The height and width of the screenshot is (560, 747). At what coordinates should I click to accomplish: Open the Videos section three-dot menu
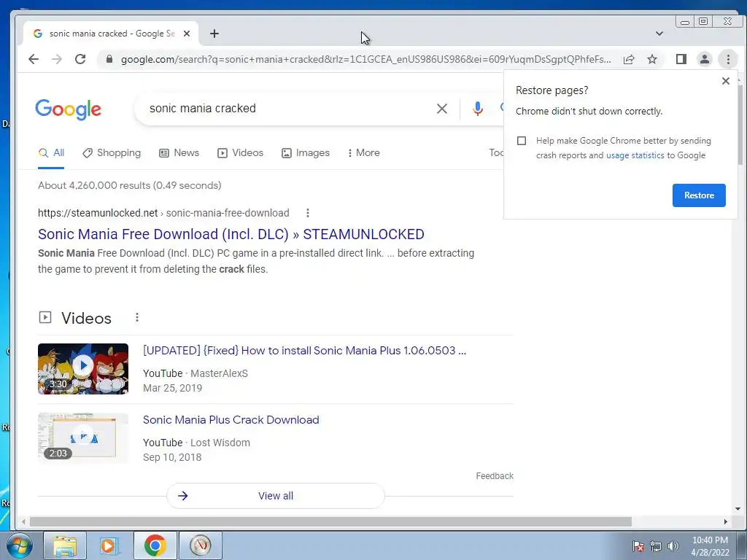point(137,317)
